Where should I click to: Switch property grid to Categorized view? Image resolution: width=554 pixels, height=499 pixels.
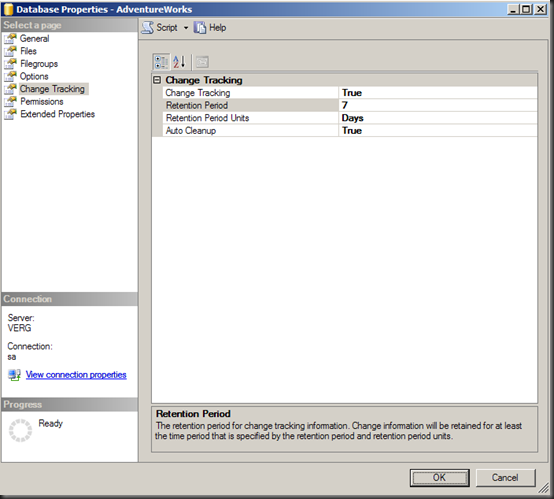pyautogui.click(x=161, y=62)
